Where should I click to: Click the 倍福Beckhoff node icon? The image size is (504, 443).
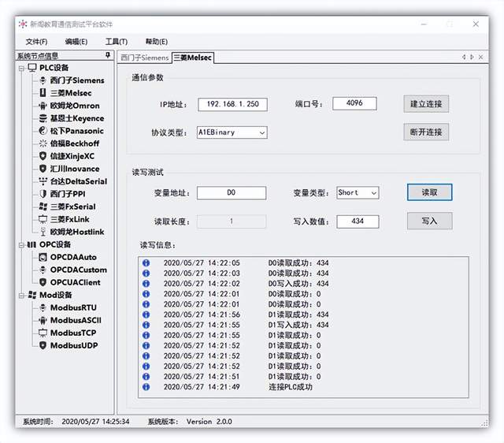click(43, 143)
